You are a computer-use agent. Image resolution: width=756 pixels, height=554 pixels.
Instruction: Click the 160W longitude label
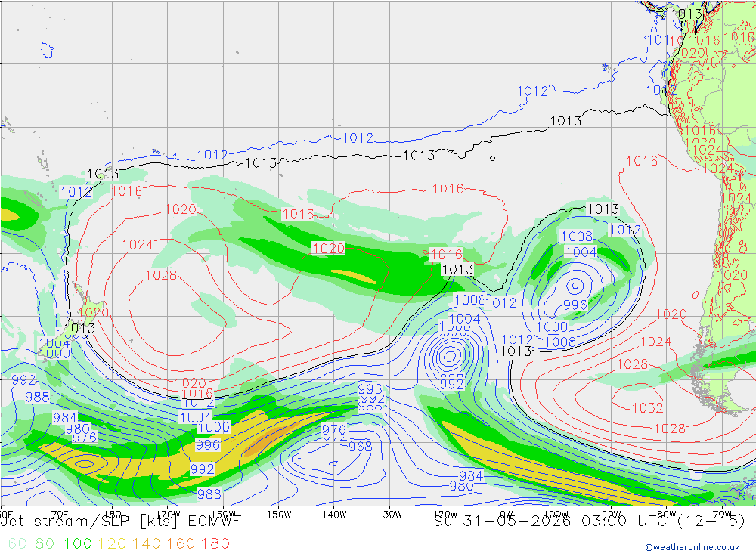pos(223,514)
